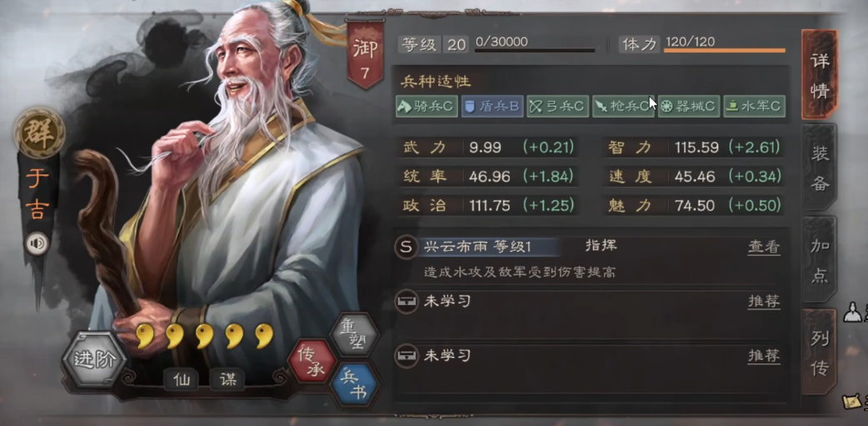Open the red 传承 hexagon

pyautogui.click(x=311, y=361)
